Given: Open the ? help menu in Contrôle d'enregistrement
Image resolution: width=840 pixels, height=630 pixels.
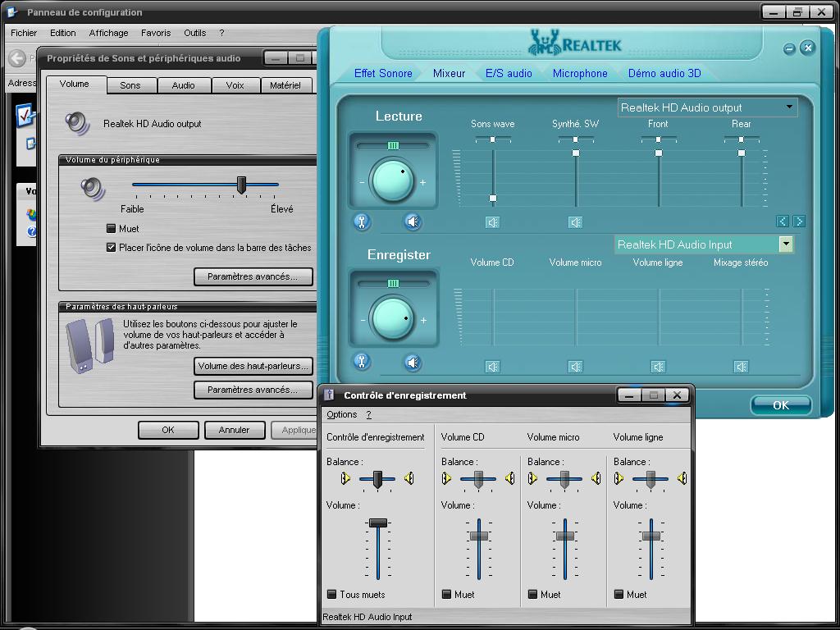Looking at the screenshot, I should [368, 414].
